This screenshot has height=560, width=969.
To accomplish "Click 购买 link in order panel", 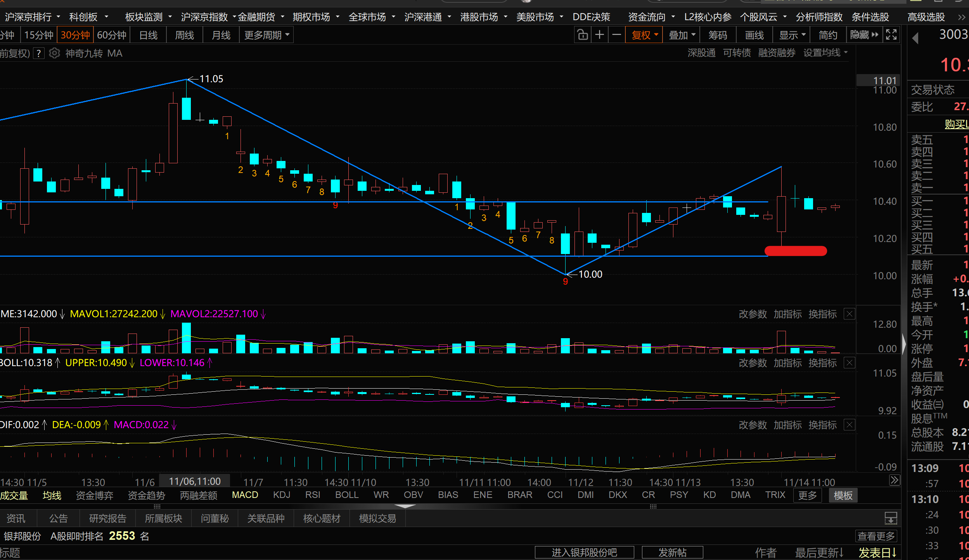I will [x=956, y=124].
